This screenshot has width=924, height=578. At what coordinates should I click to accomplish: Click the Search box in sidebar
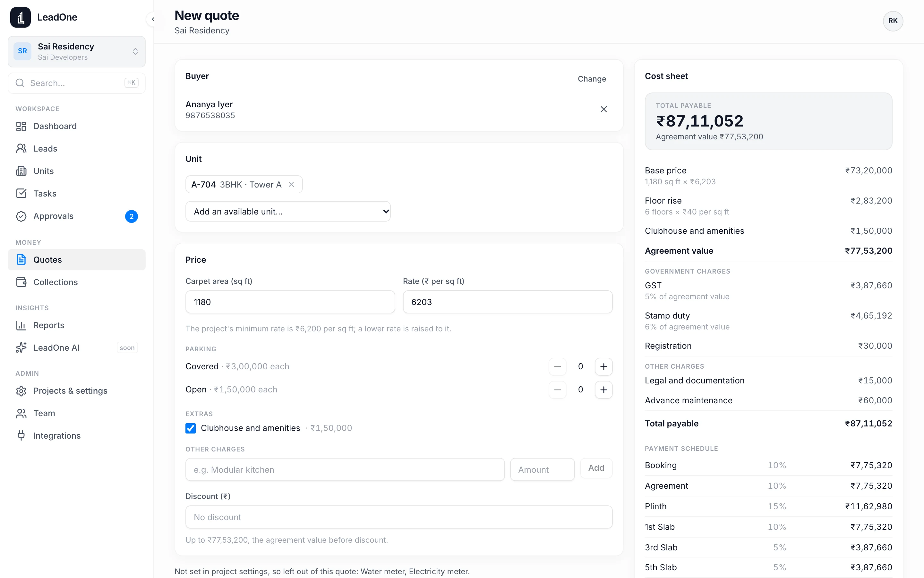click(x=76, y=83)
